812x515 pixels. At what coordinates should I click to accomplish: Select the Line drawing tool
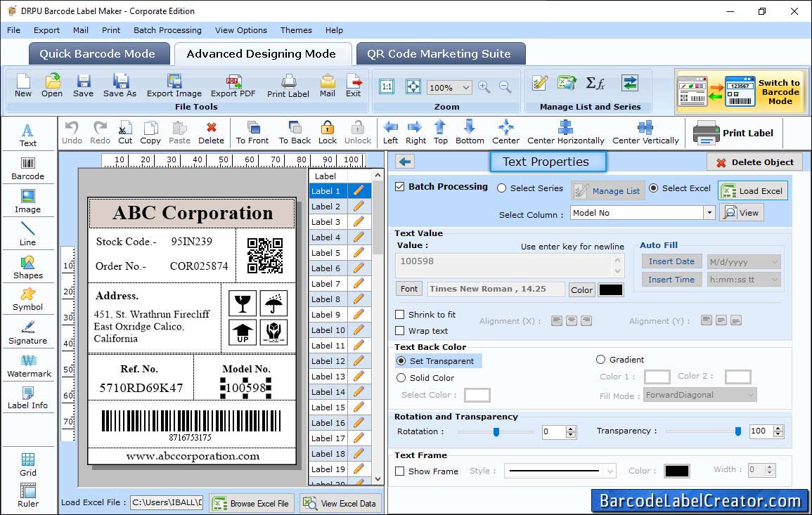click(x=28, y=234)
